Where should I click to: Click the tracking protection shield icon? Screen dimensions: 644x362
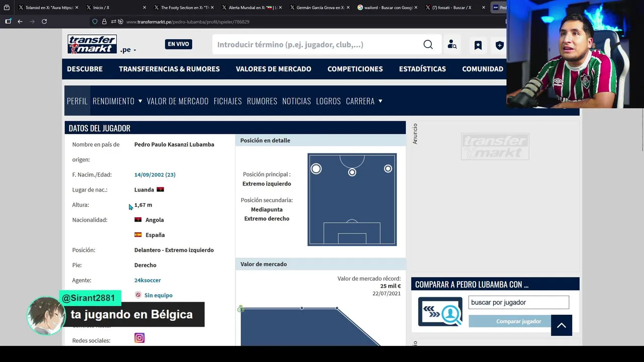(x=95, y=22)
